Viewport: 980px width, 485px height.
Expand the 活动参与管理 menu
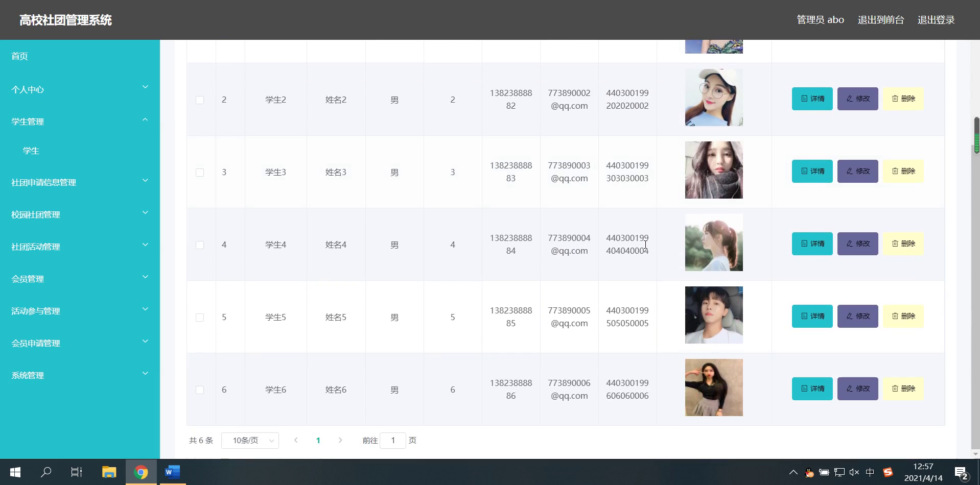point(80,311)
